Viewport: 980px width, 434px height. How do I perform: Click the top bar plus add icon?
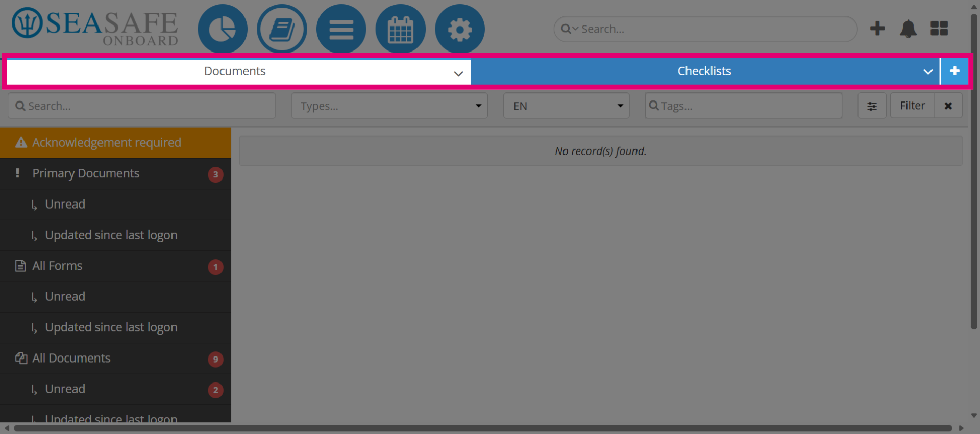pos(877,29)
